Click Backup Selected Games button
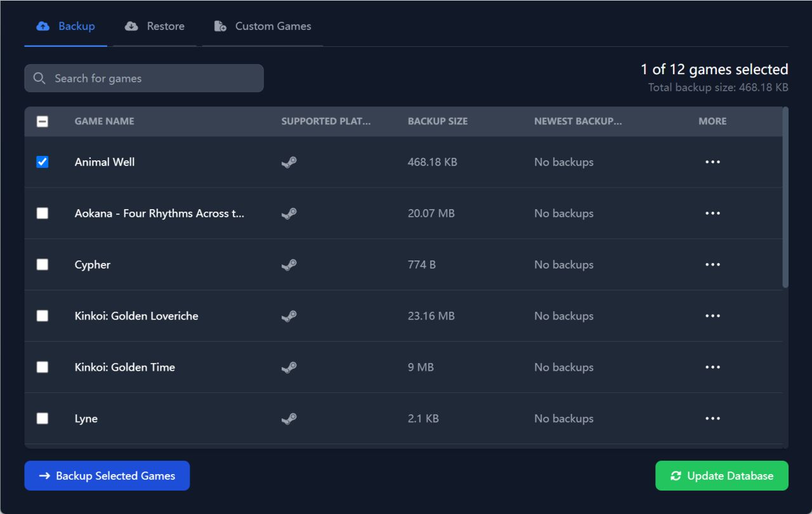Image resolution: width=812 pixels, height=514 pixels. [107, 476]
